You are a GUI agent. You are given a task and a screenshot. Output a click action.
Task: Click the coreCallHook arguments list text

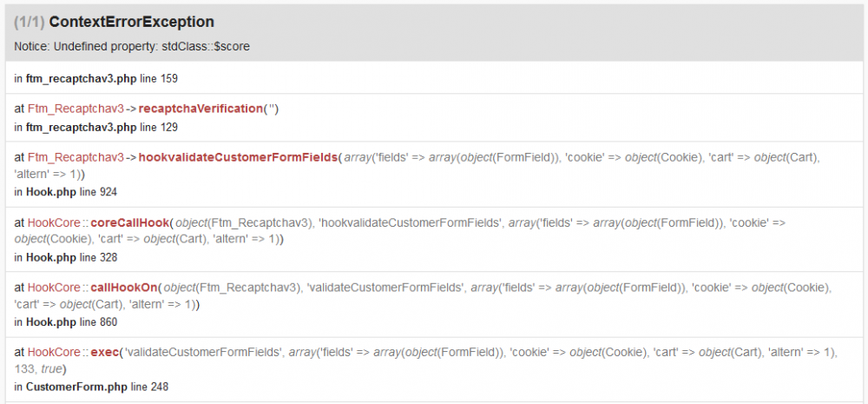coord(477,223)
